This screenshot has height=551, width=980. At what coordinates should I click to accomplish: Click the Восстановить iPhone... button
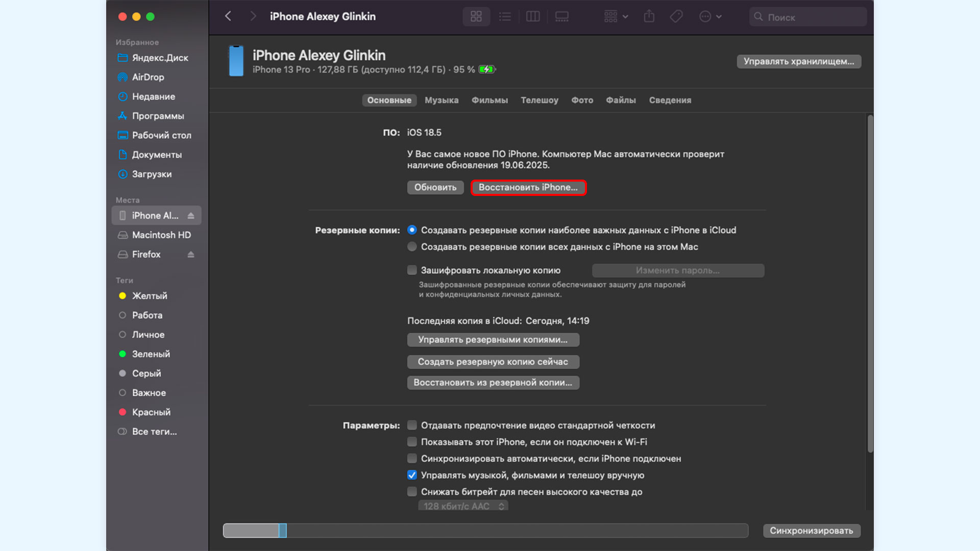click(528, 187)
